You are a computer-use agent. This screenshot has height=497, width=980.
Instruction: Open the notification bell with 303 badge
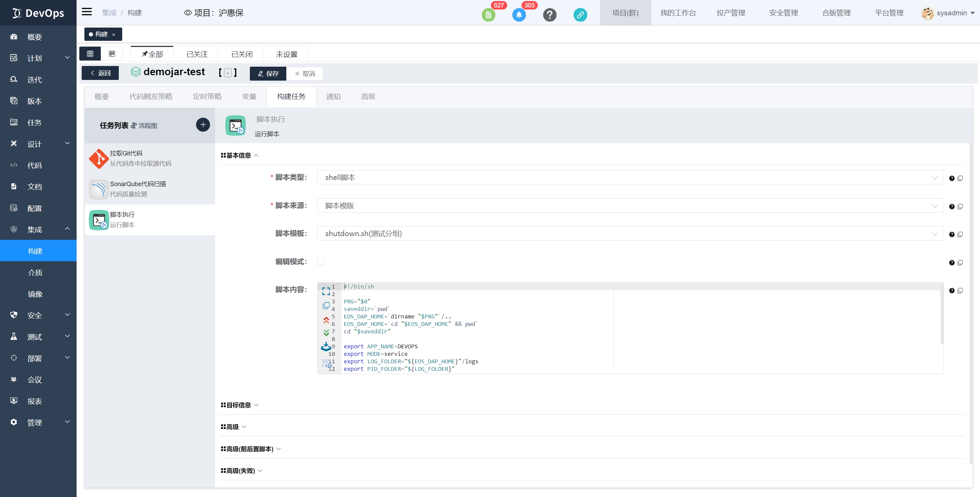tap(519, 15)
